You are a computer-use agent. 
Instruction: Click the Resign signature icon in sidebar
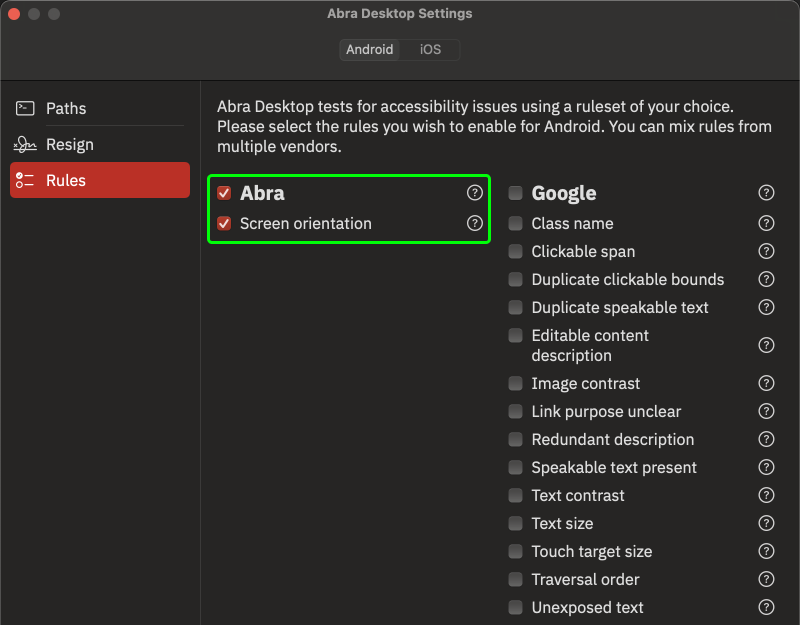click(x=25, y=144)
